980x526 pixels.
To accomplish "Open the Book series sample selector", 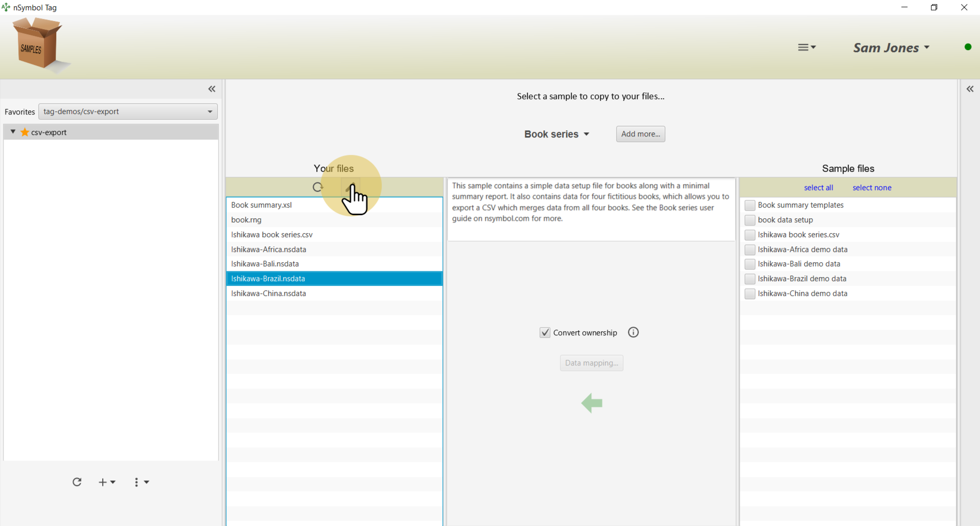I will pyautogui.click(x=556, y=134).
